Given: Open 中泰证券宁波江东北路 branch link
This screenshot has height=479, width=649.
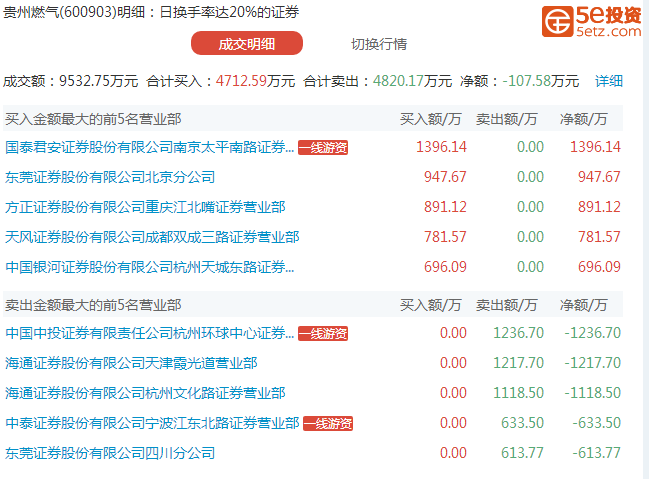Looking at the screenshot, I should pos(152,423).
